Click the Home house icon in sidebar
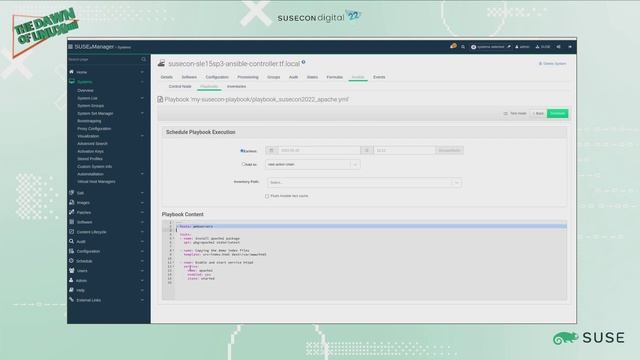 click(x=71, y=72)
